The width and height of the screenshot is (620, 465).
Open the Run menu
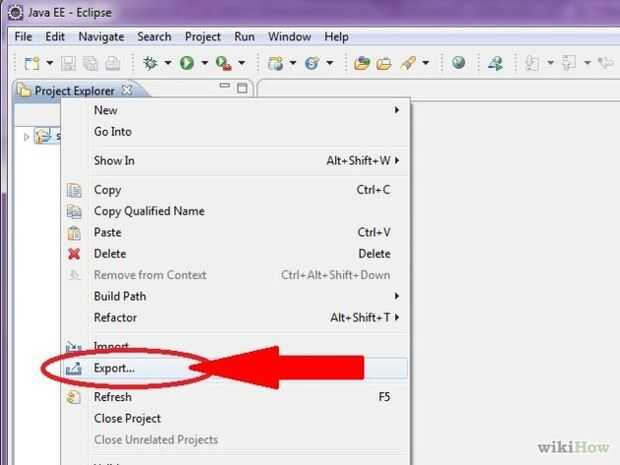(x=244, y=37)
